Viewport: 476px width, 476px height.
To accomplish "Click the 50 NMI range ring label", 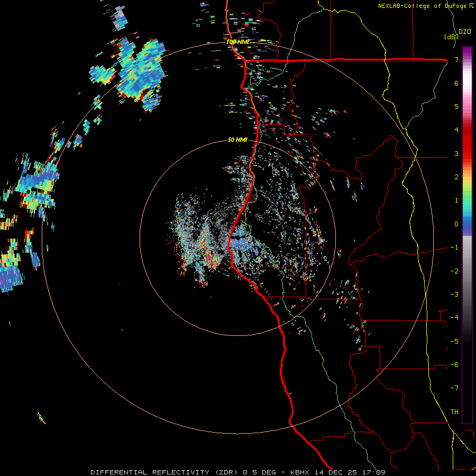I will click(237, 140).
